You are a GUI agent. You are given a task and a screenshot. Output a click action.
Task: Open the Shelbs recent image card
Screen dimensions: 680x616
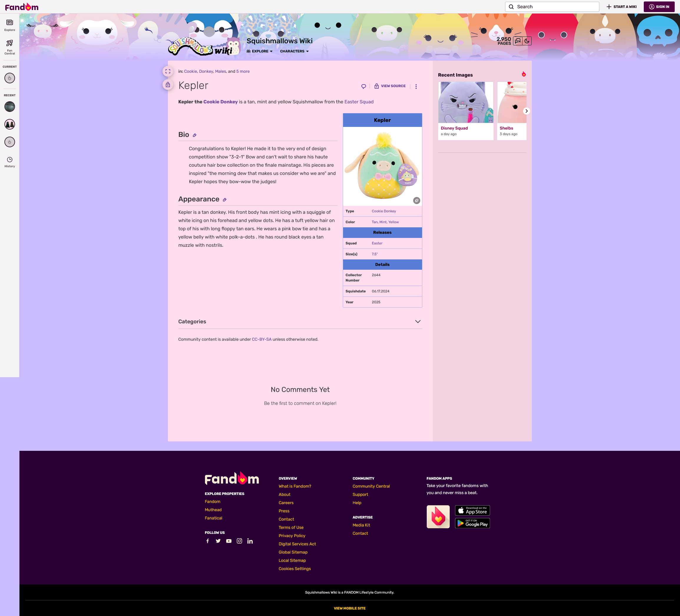512,111
